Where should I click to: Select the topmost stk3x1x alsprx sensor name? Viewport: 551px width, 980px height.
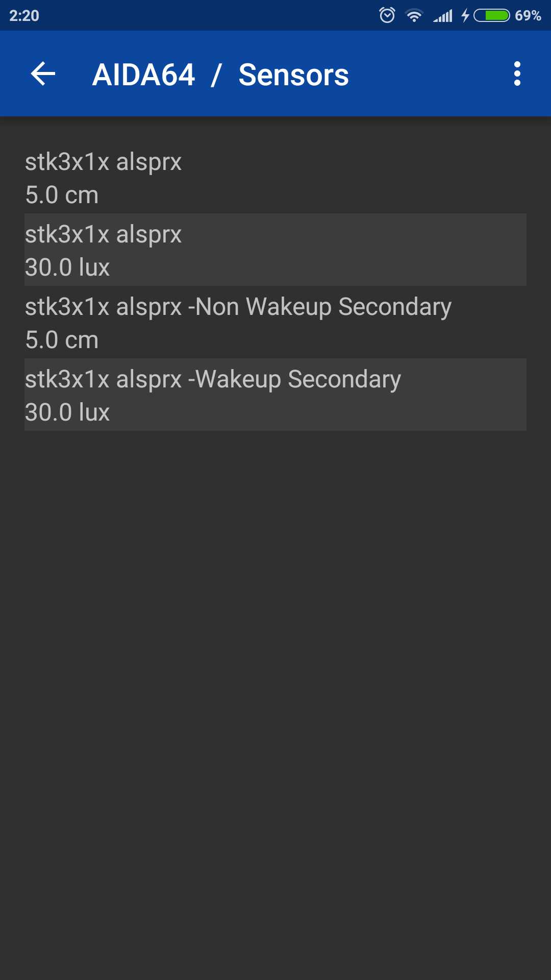[x=103, y=162]
